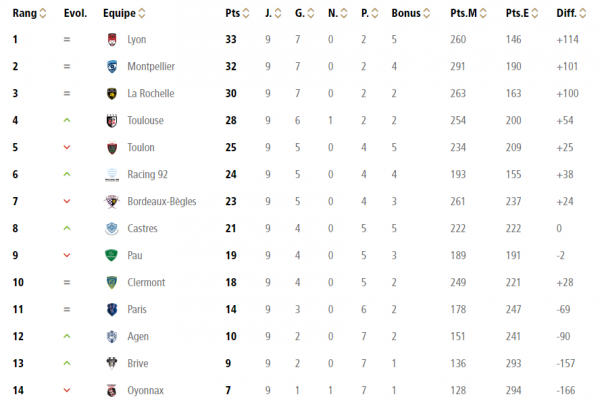Open the Brive team name link

coord(138,364)
